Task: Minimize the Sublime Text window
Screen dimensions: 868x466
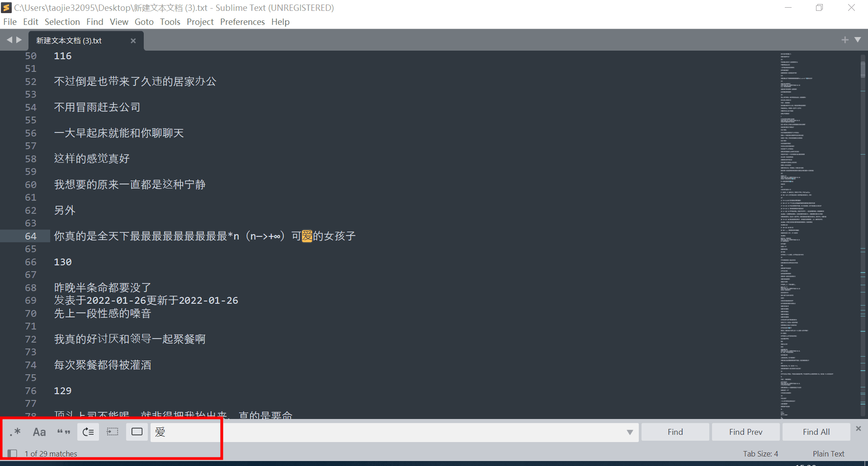Action: [788, 8]
